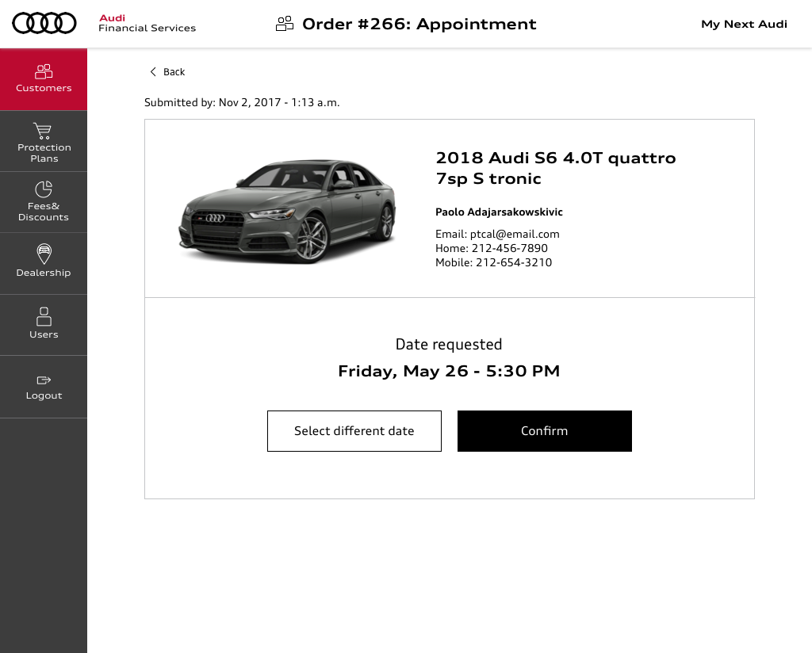The width and height of the screenshot is (812, 653).
Task: Select Users menu label
Action: (44, 334)
